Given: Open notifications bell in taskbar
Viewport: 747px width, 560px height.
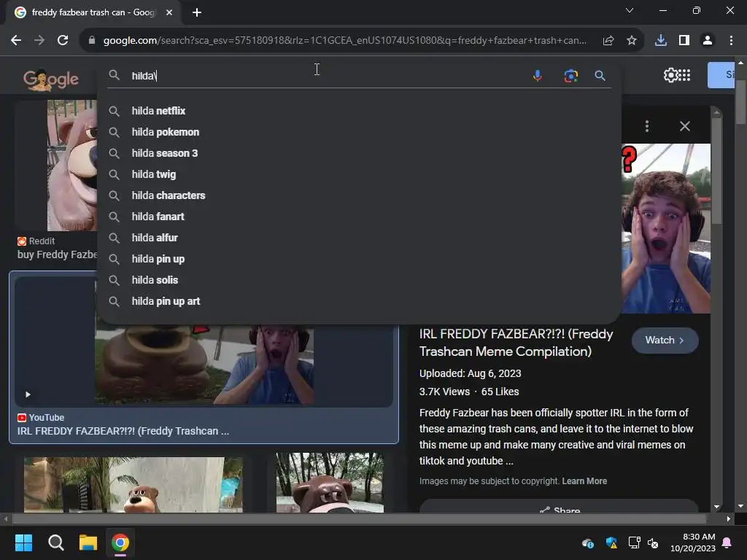Looking at the screenshot, I should (727, 542).
